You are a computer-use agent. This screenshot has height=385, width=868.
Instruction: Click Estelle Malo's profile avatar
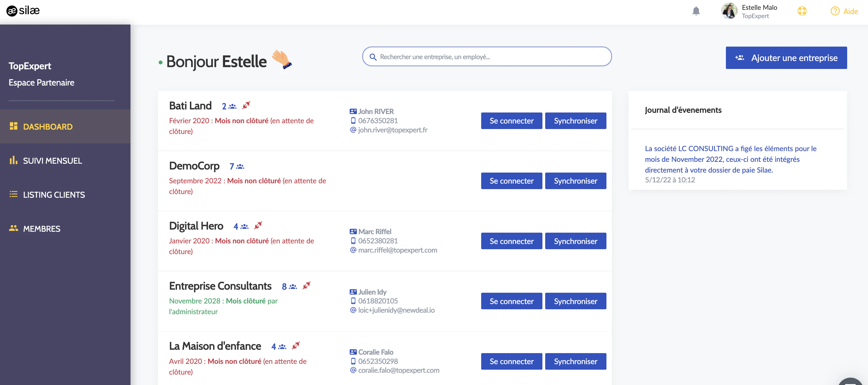click(729, 11)
